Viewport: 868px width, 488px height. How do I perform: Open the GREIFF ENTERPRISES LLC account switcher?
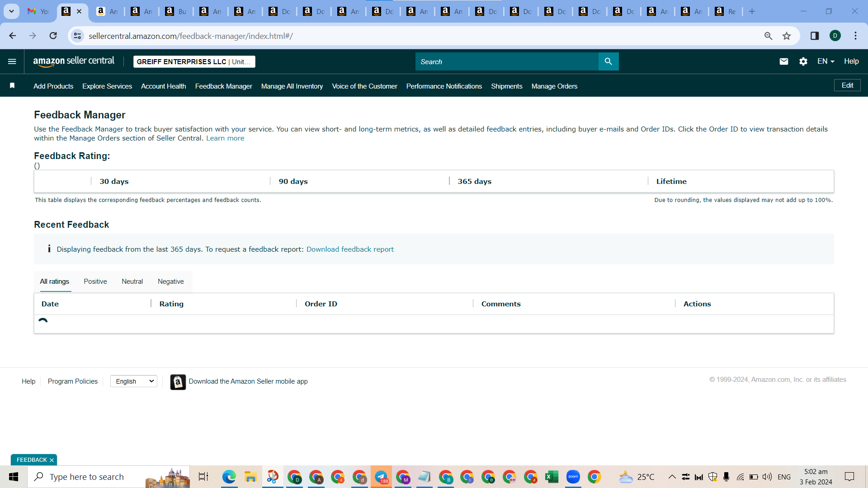click(194, 62)
